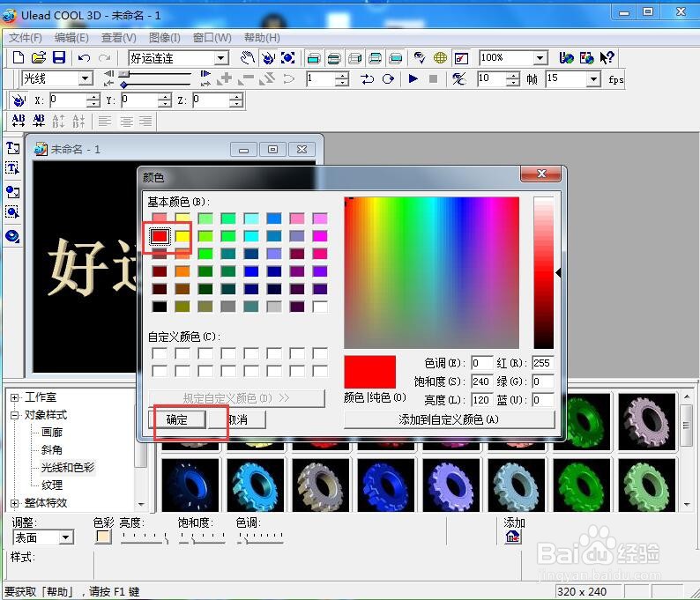This screenshot has height=600, width=700.
Task: Open the 色彩 color box in attributes
Action: coord(103,537)
